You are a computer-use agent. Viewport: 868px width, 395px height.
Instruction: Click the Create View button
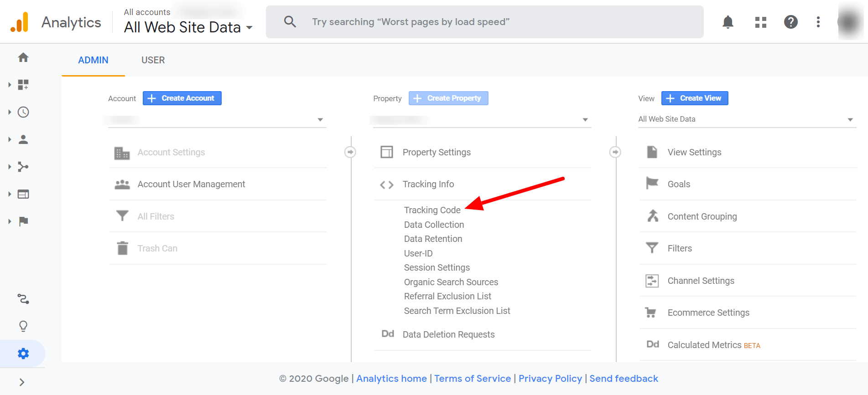click(695, 98)
